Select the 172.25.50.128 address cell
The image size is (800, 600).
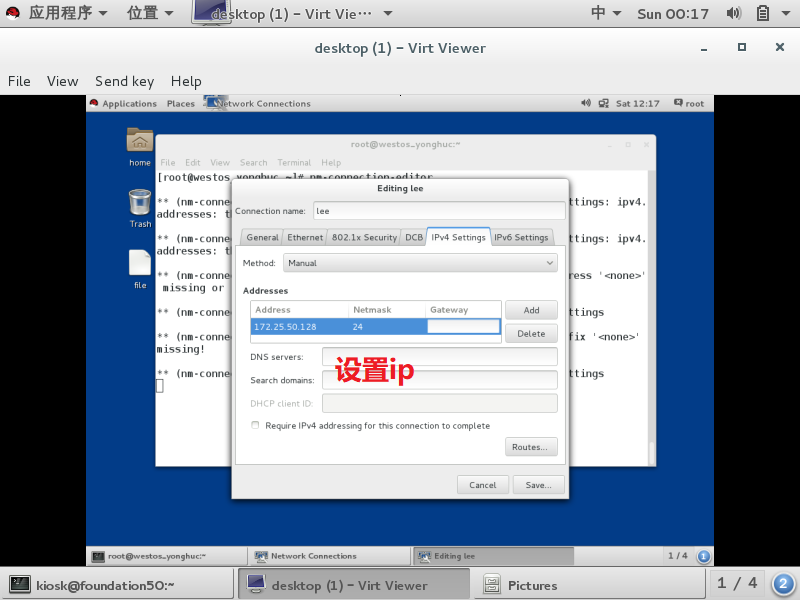click(299, 327)
